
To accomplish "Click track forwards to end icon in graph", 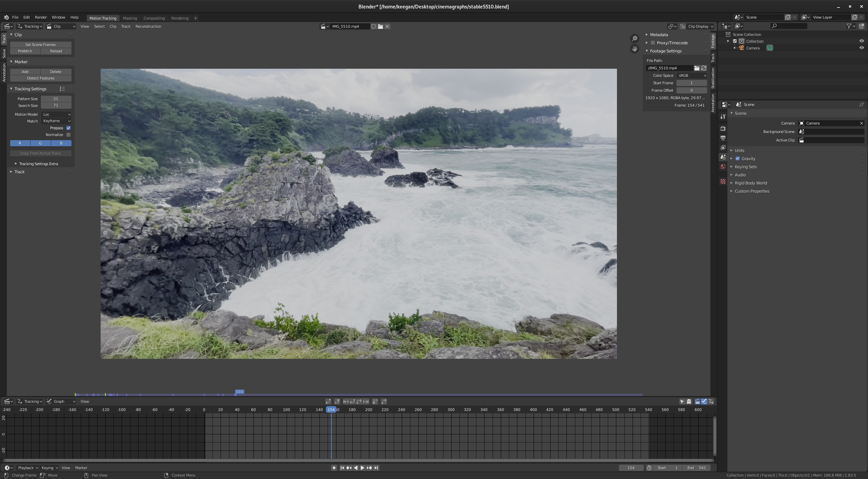I will point(366,401).
